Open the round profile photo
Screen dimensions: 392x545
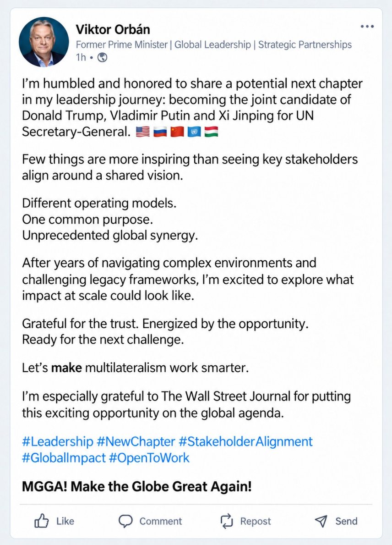(x=44, y=42)
